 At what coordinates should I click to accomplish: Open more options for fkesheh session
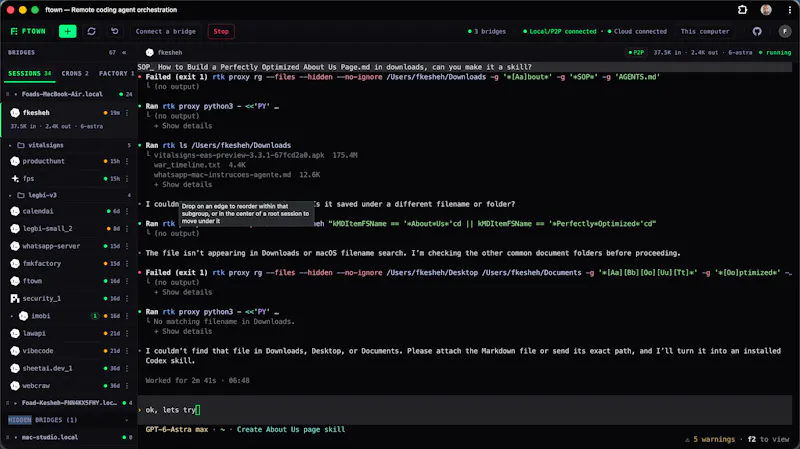click(x=127, y=113)
